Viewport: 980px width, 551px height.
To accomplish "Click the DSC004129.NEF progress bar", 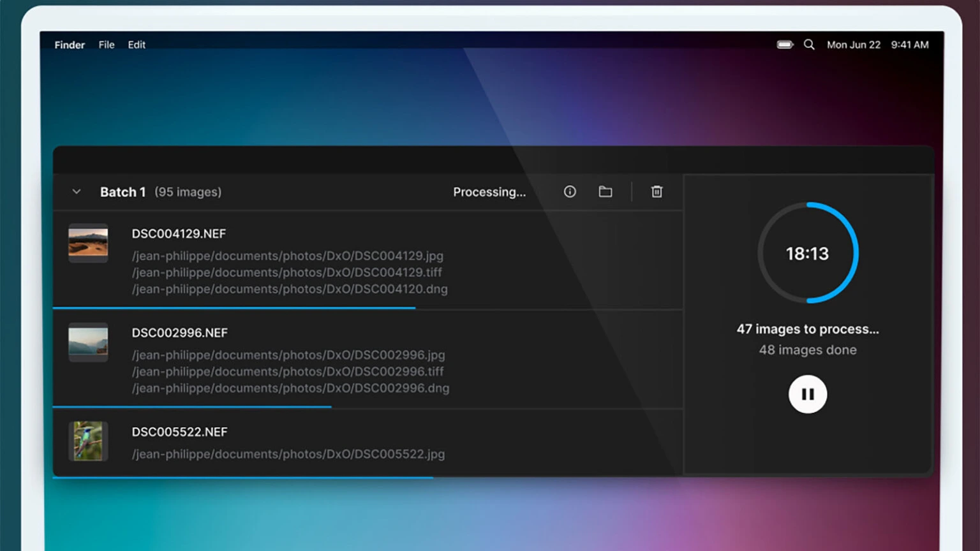I will (x=234, y=308).
